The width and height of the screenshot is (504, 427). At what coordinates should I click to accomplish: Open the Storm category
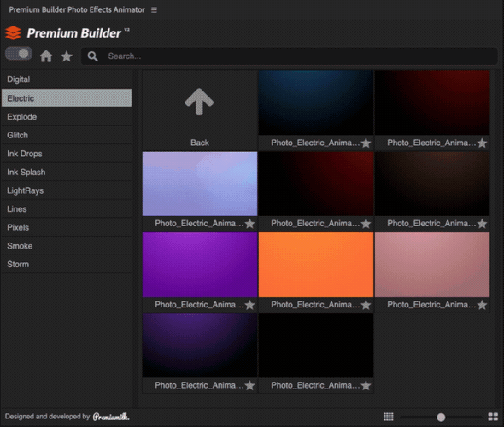coord(67,265)
